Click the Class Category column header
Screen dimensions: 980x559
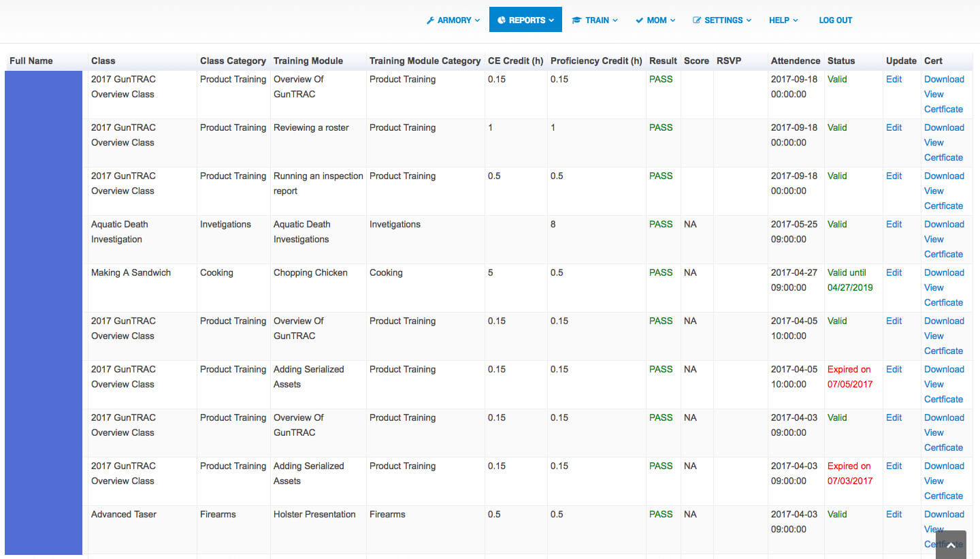coord(233,61)
